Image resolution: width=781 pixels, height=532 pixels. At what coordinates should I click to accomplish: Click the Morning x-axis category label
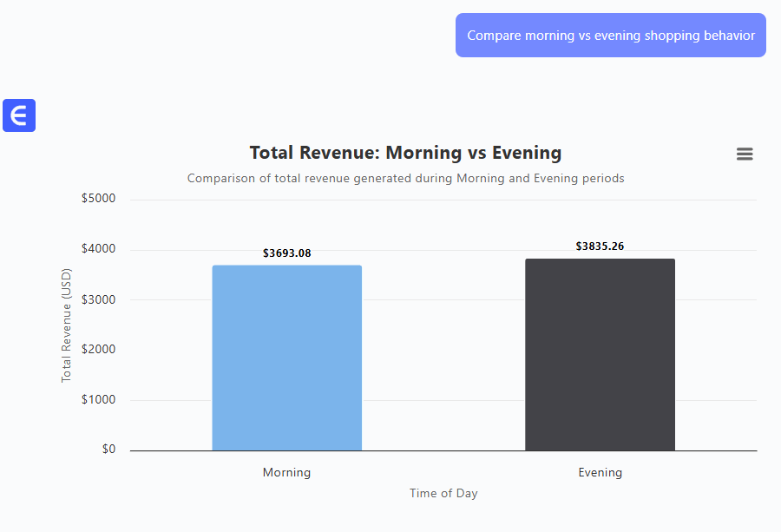(286, 473)
